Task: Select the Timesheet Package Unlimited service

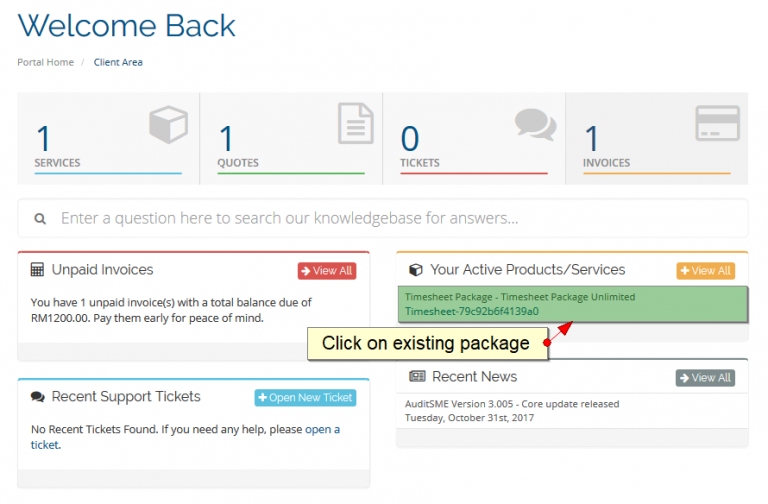Action: click(573, 304)
